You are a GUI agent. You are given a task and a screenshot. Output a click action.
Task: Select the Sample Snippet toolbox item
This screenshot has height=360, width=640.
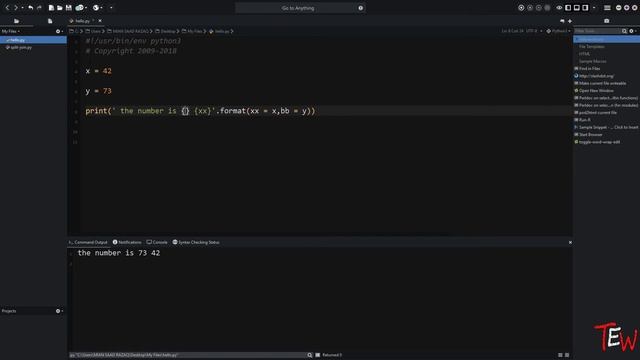(x=607, y=127)
